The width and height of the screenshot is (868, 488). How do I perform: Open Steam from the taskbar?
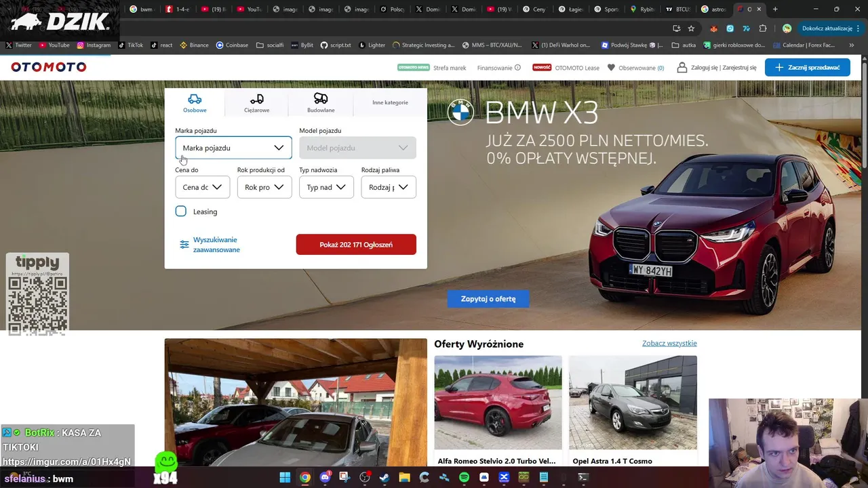pos(384,477)
